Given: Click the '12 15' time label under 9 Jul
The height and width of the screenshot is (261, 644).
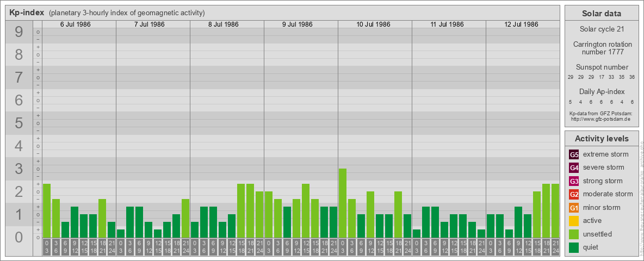Looking at the screenshot, I should [306, 247].
